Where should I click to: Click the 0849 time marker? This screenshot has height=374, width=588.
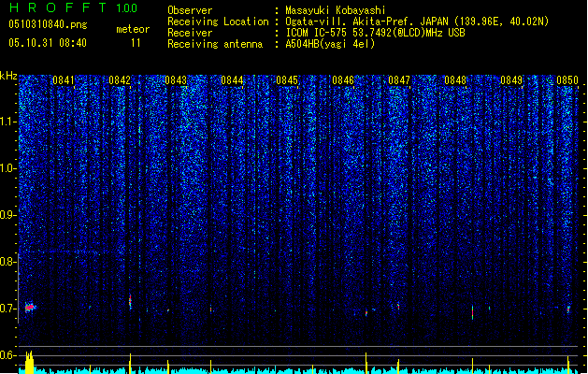(511, 80)
